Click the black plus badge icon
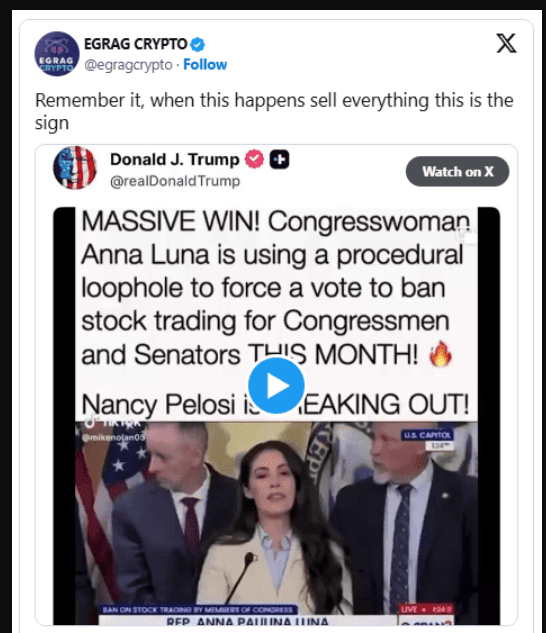This screenshot has height=633, width=546. (x=279, y=159)
